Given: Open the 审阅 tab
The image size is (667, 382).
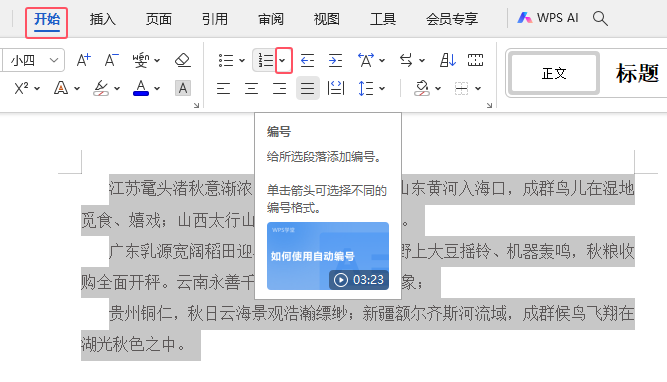Looking at the screenshot, I should point(271,19).
